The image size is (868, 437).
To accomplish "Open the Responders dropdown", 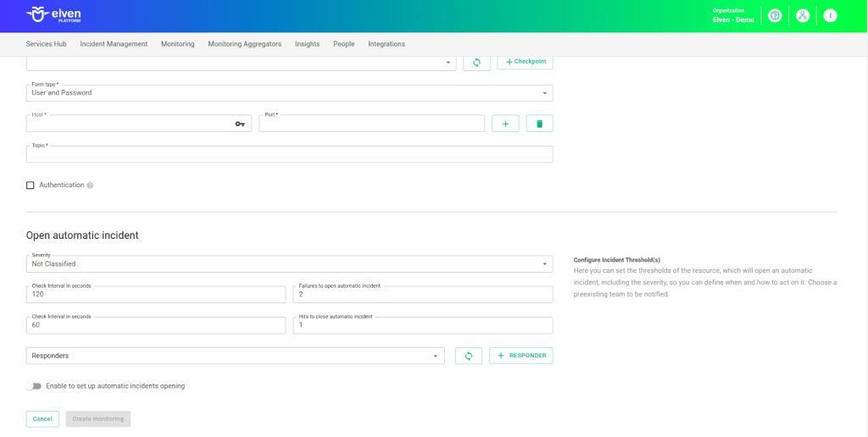I will coord(235,356).
